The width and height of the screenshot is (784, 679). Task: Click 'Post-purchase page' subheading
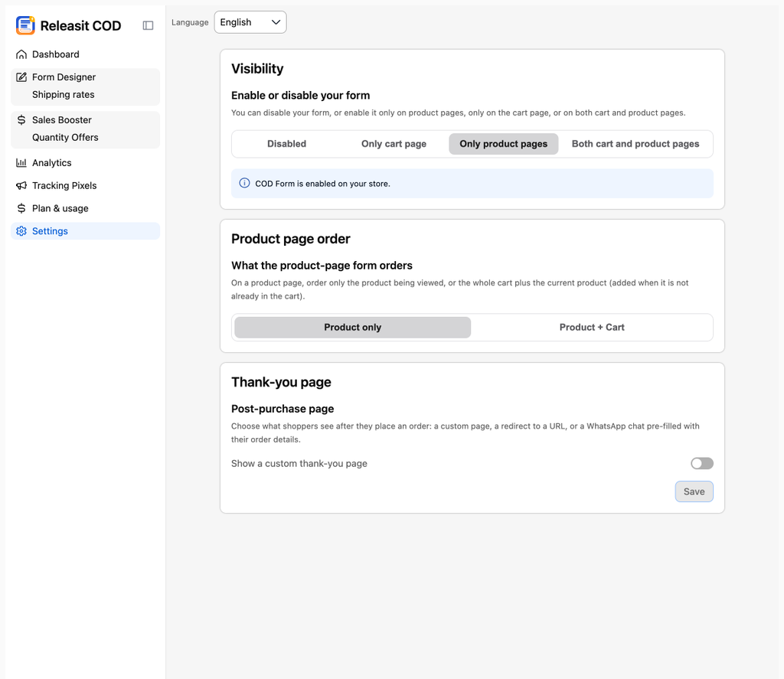click(283, 409)
